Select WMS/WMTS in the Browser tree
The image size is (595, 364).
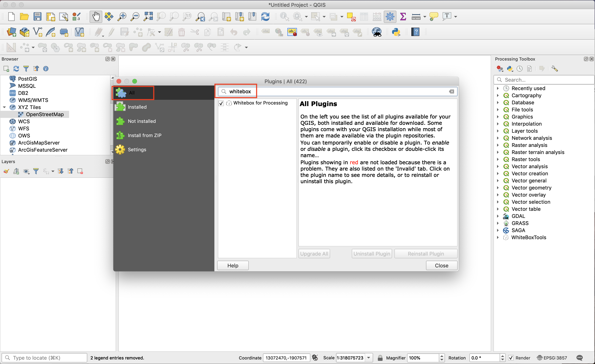(33, 100)
